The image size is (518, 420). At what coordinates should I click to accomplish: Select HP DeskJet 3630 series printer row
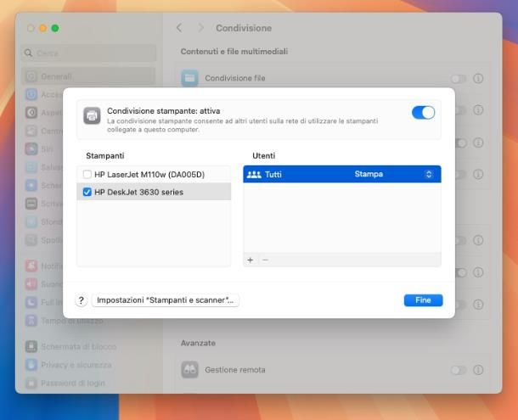pyautogui.click(x=154, y=192)
